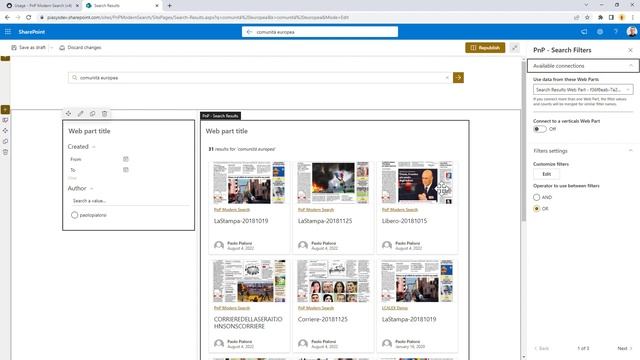This screenshot has height=360, width=640.
Task: Open the Libero-20181015 thumbnail
Action: [x=417, y=182]
